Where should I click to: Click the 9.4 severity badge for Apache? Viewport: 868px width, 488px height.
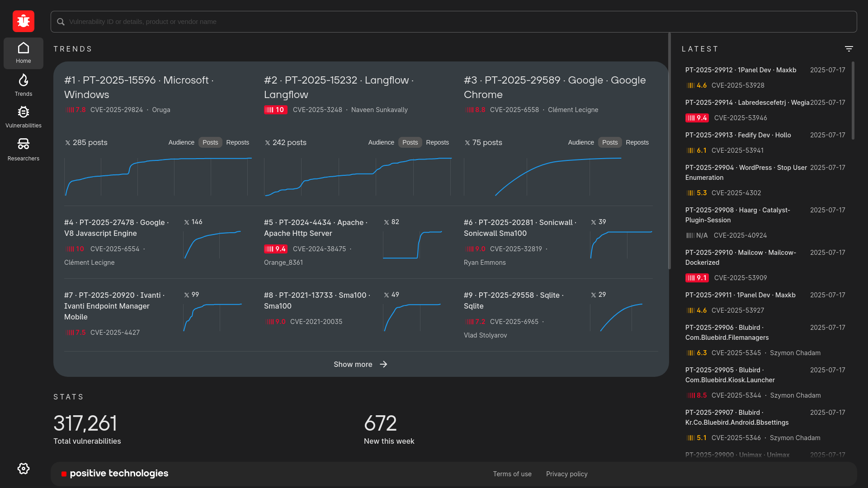276,249
